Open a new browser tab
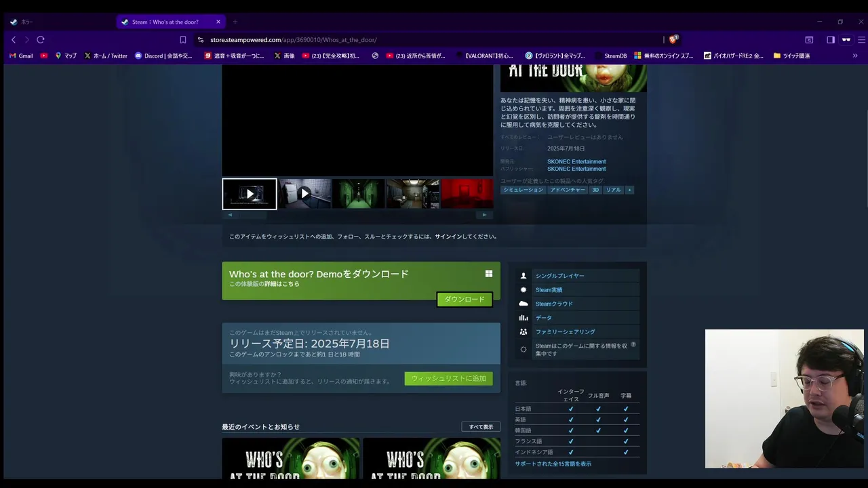 (235, 22)
